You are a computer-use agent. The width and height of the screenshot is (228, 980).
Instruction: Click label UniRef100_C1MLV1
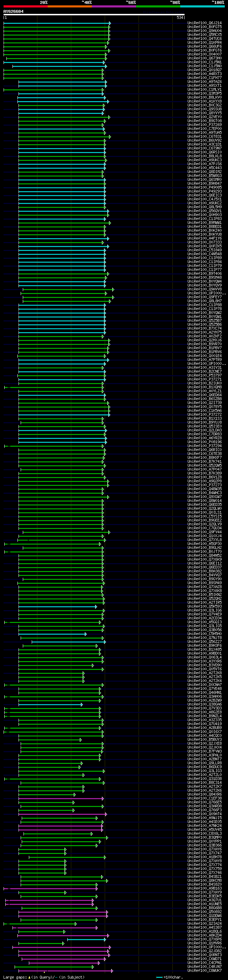204,90
